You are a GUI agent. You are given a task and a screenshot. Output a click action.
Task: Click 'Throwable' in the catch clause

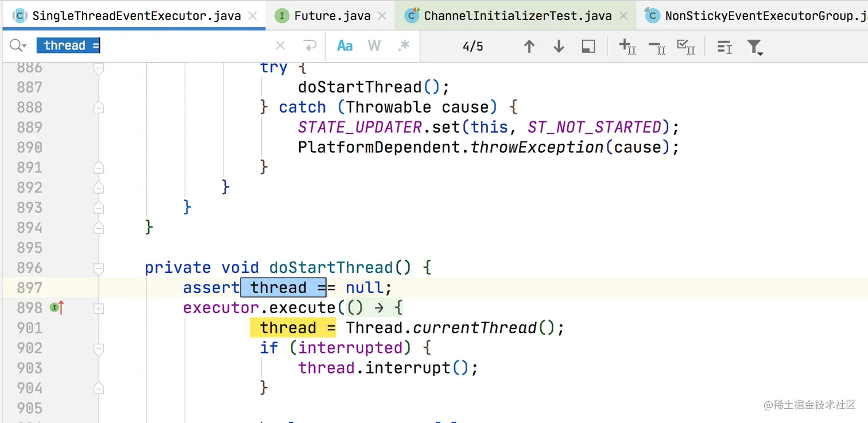pyautogui.click(x=389, y=107)
